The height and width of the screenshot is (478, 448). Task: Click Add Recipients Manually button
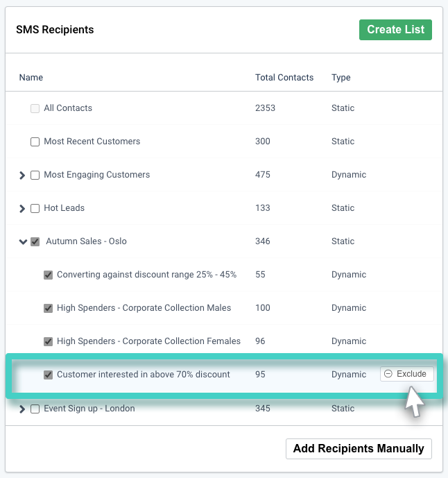point(359,448)
